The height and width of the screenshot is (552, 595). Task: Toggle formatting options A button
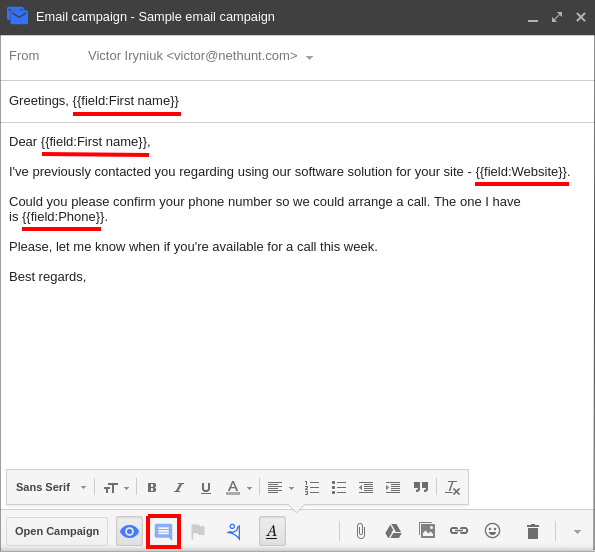tap(272, 531)
